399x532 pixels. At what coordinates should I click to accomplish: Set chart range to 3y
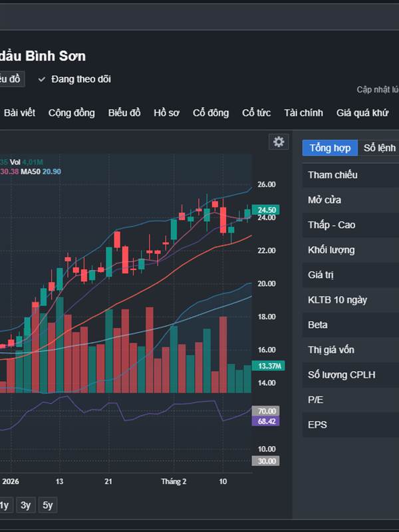[x=25, y=505]
